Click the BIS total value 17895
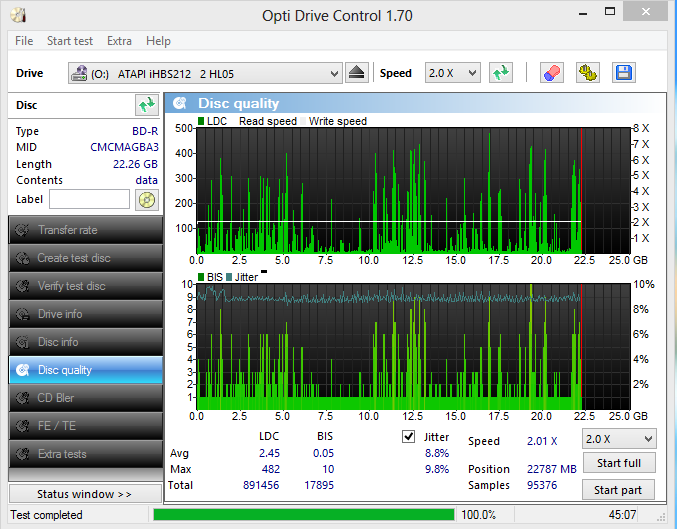Screen dimensions: 677x529 pos(319,485)
